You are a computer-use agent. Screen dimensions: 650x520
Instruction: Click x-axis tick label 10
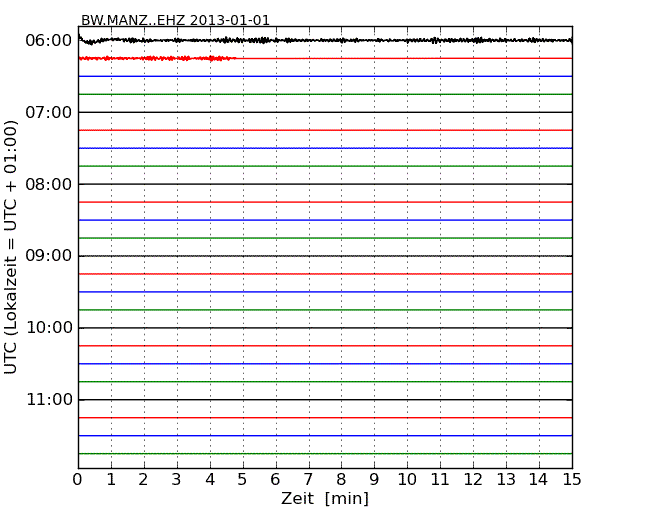point(407,480)
